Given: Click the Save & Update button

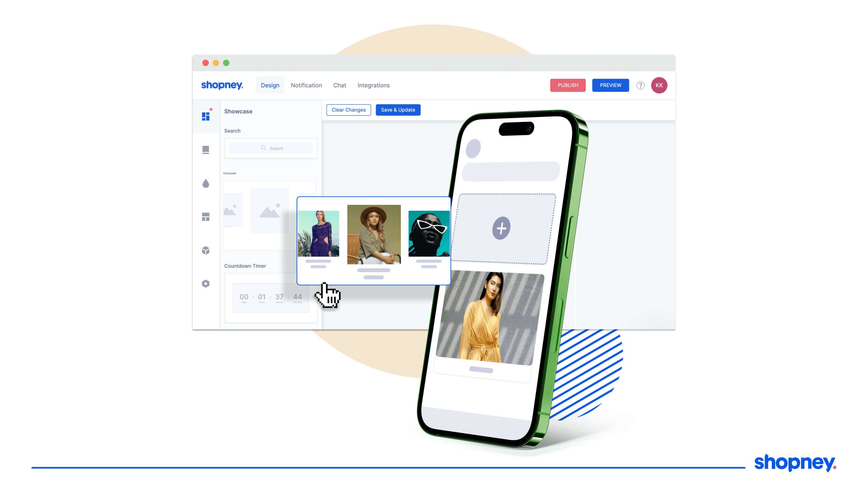Looking at the screenshot, I should click(398, 110).
